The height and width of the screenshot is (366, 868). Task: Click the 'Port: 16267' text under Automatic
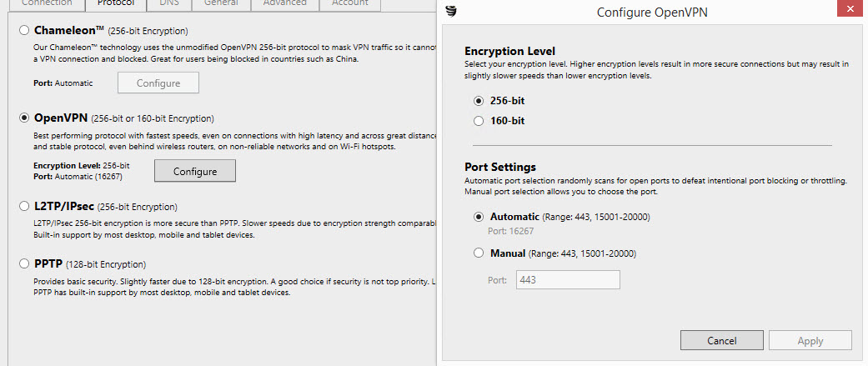click(x=510, y=231)
